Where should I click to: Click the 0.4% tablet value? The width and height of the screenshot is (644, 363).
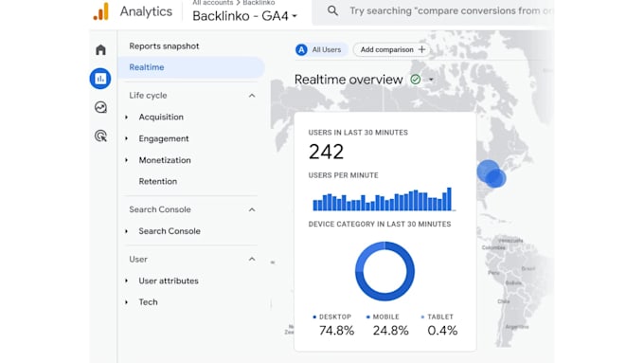pyautogui.click(x=442, y=331)
